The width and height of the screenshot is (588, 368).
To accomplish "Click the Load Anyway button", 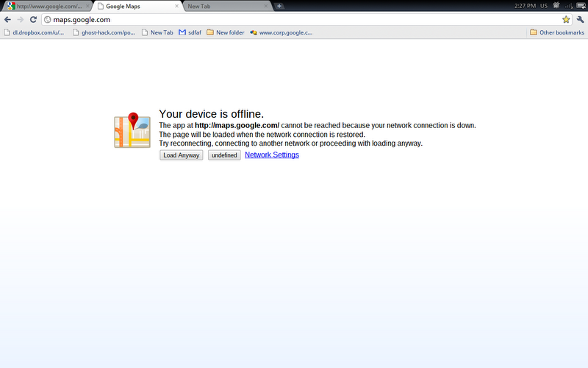I will coord(181,155).
